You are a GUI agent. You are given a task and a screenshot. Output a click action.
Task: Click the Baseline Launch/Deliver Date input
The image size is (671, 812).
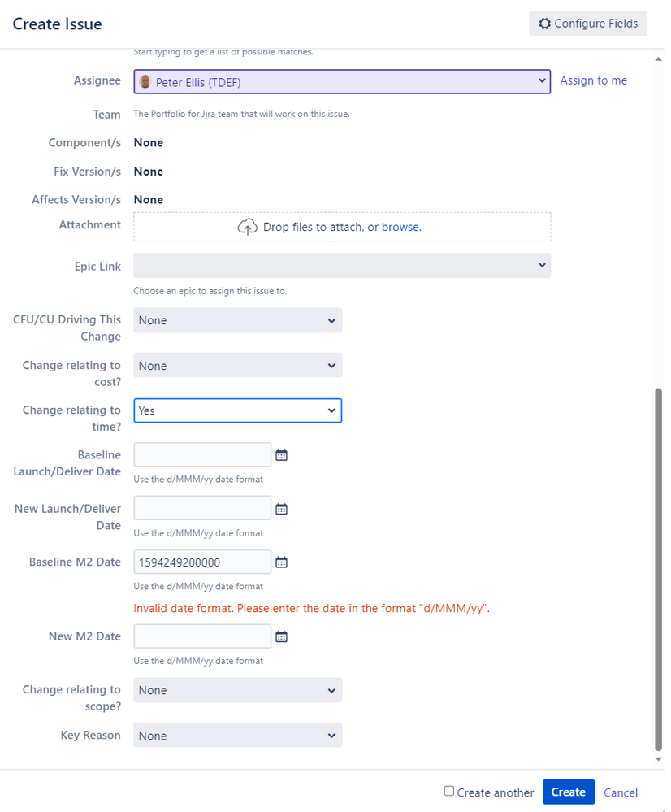(202, 454)
